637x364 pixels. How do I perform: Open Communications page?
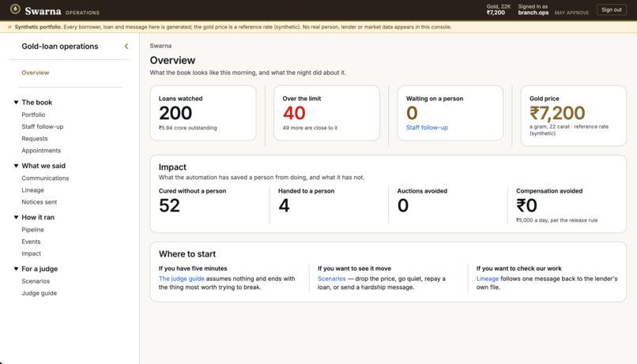[x=45, y=178]
